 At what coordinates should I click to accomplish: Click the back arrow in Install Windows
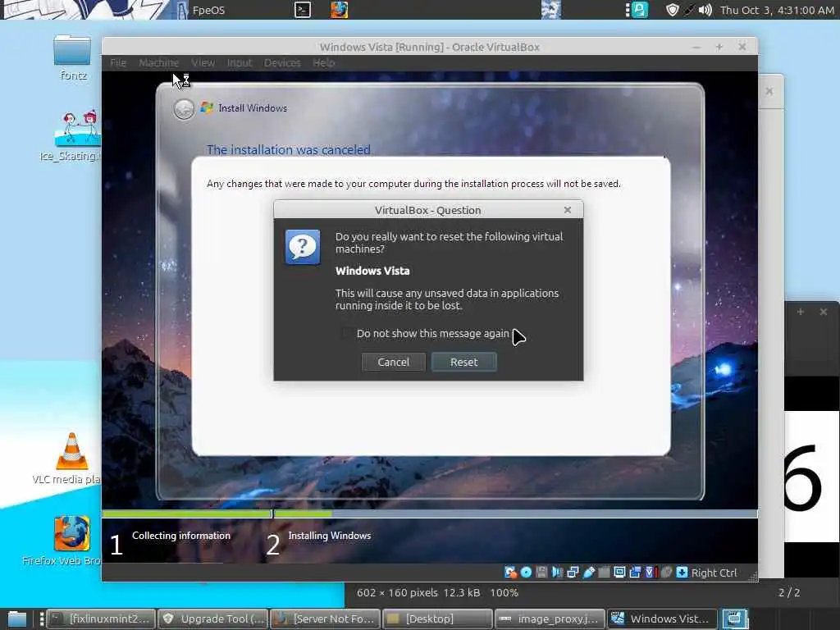coord(184,109)
